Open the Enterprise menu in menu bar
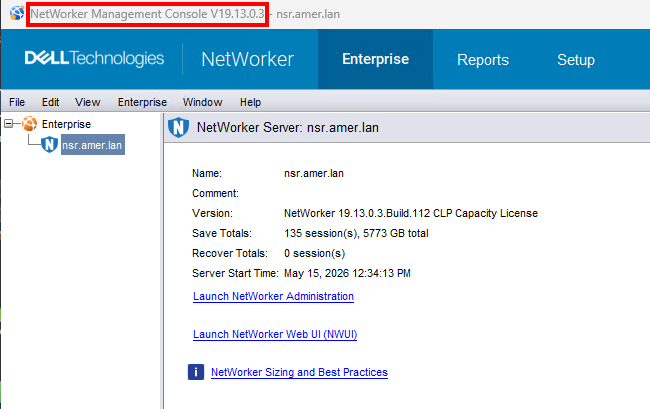Image resolution: width=650 pixels, height=409 pixels. coord(142,102)
